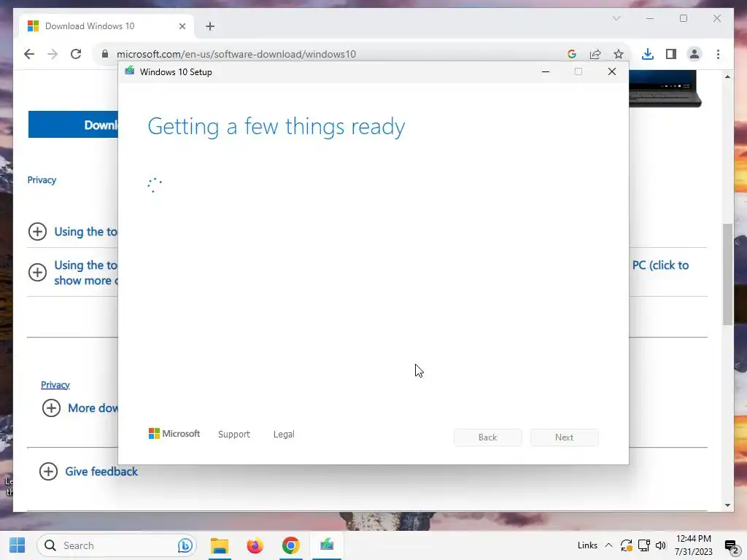Click the address bar URL
The width and height of the screenshot is (747, 560).
(236, 54)
